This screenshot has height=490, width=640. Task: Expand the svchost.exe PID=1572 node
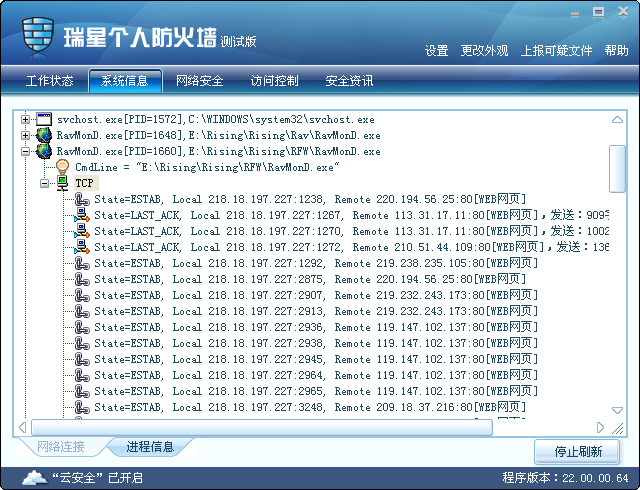[25, 120]
